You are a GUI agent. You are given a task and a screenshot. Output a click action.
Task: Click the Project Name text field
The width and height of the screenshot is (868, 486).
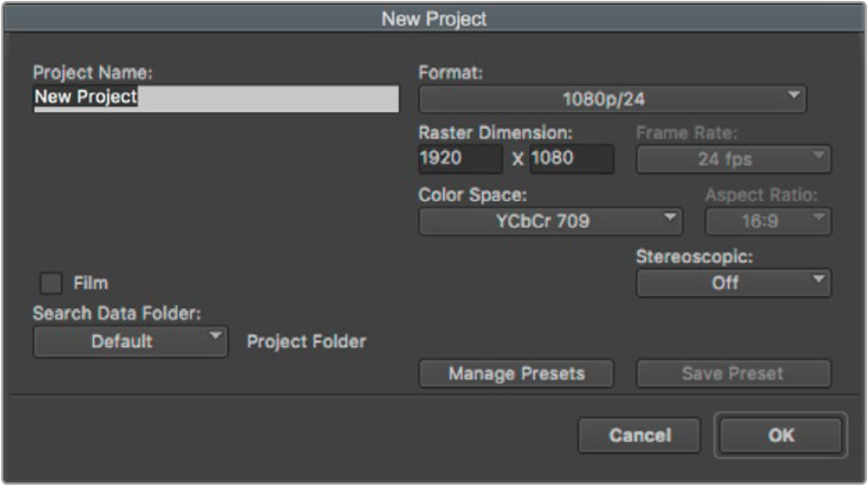[x=216, y=98]
